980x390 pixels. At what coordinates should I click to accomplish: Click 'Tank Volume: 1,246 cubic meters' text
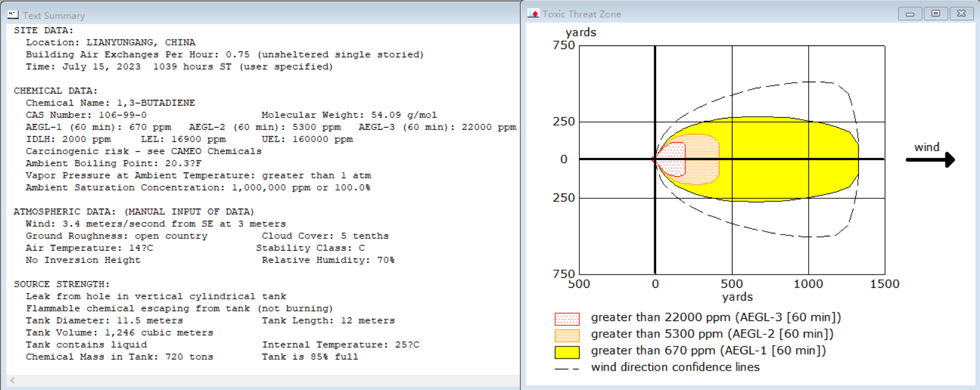(x=119, y=333)
